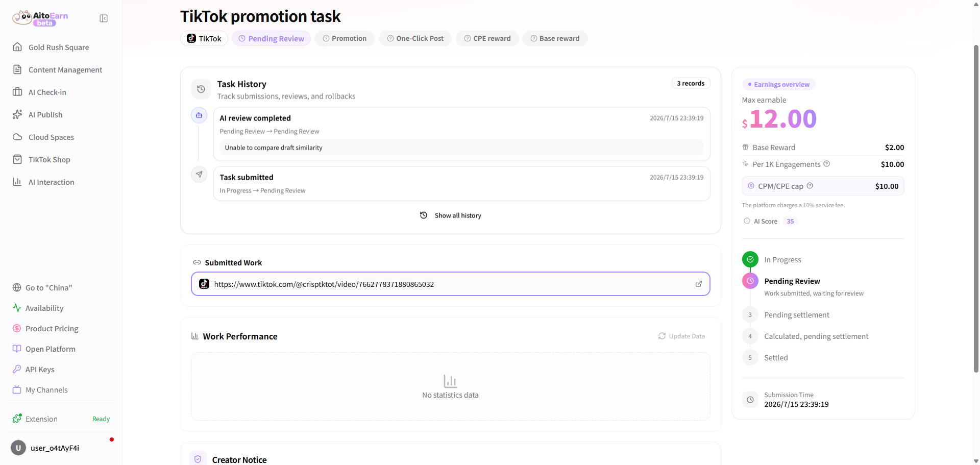This screenshot has height=465, width=980.
Task: Select the Base reward tag
Action: pos(555,38)
